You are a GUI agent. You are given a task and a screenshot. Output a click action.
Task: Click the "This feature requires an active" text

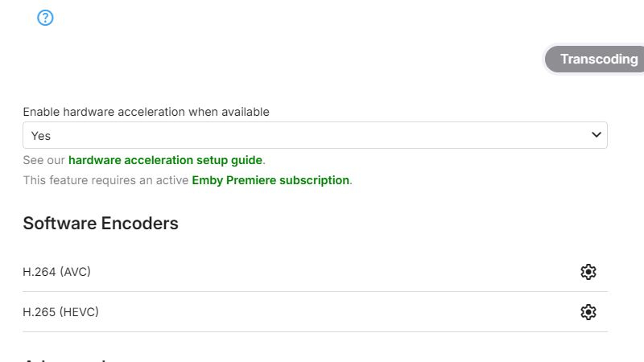pos(105,180)
